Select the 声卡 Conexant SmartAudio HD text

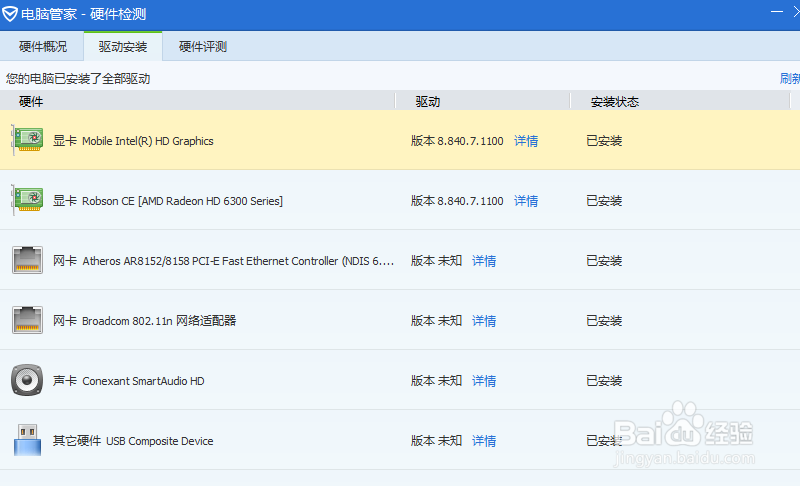129,381
